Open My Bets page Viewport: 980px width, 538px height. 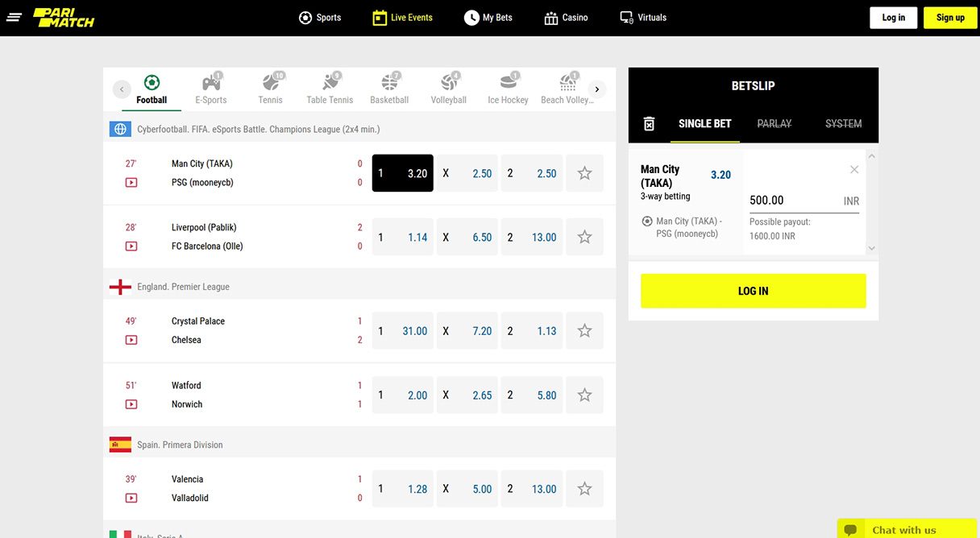click(x=488, y=17)
